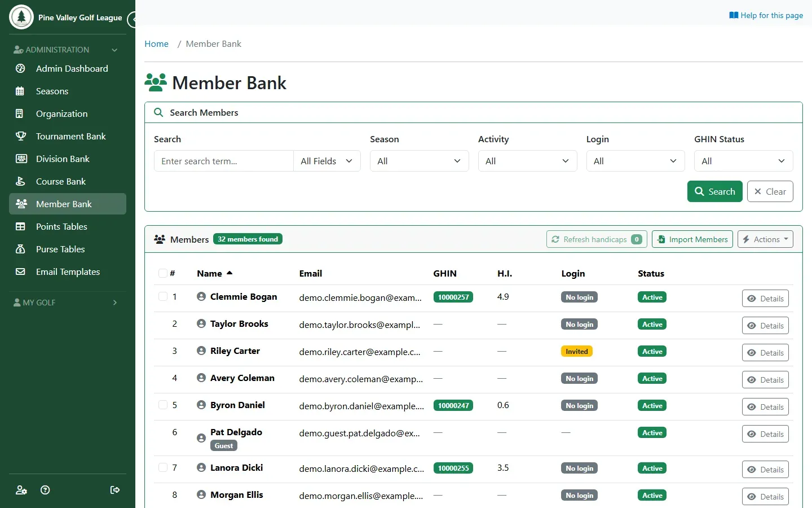This screenshot has height=508, width=812.
Task: Click the Pine Valley Golf League tree logo
Action: [x=21, y=17]
